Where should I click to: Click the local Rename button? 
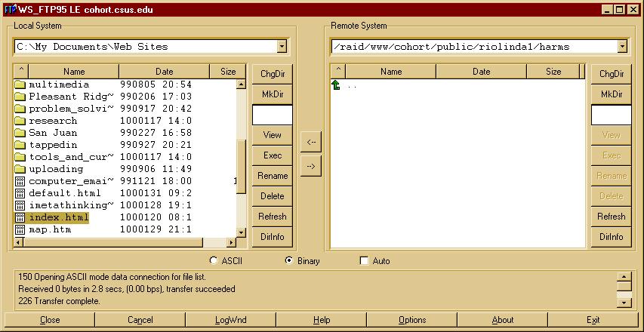point(273,176)
